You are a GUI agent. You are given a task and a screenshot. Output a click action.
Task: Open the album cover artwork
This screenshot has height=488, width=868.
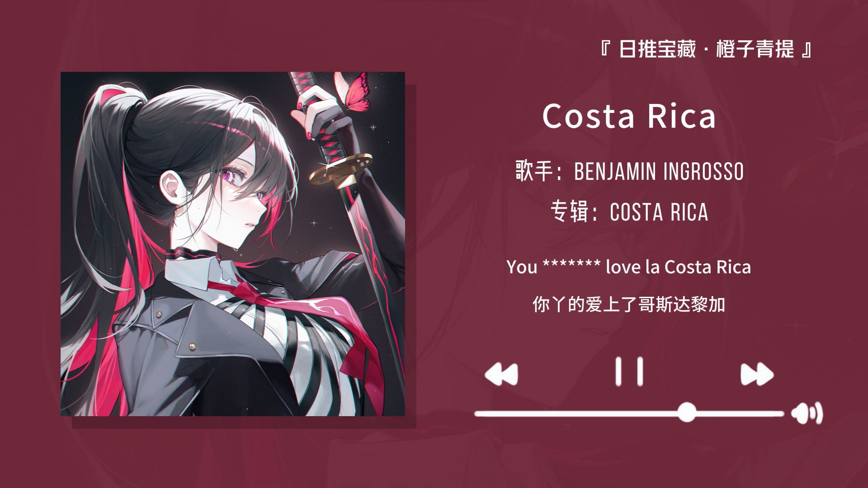pos(233,244)
